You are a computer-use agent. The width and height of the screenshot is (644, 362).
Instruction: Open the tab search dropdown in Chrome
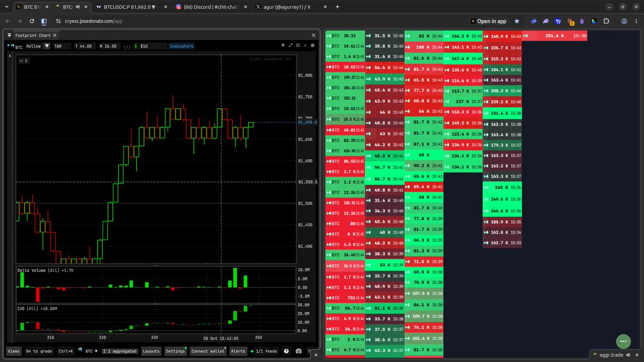(8, 7)
